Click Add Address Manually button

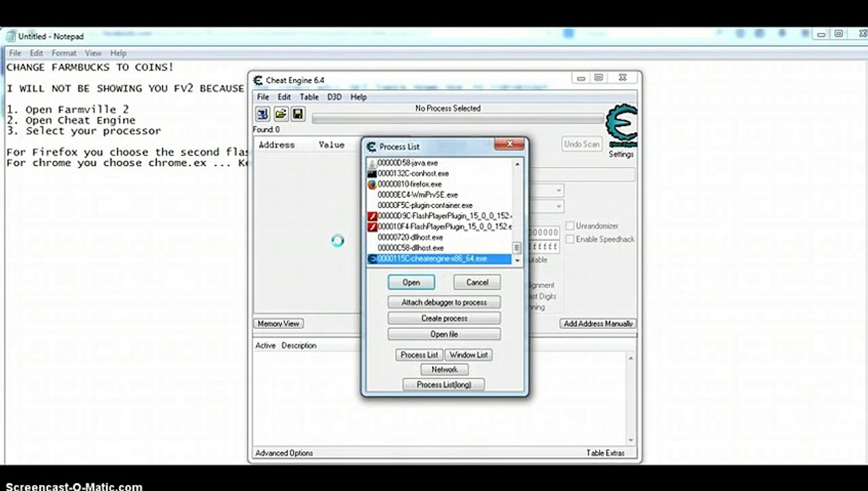coord(598,324)
